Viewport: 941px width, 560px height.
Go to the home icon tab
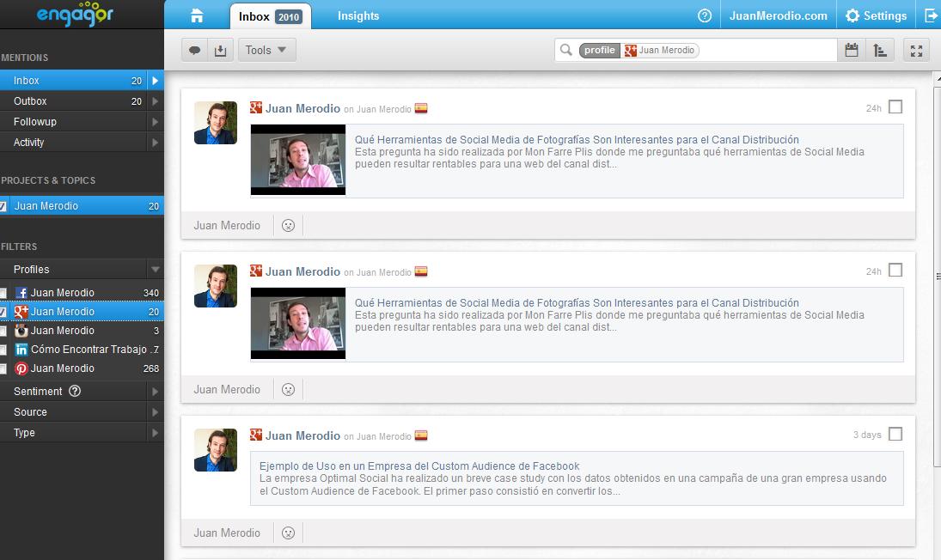[197, 16]
